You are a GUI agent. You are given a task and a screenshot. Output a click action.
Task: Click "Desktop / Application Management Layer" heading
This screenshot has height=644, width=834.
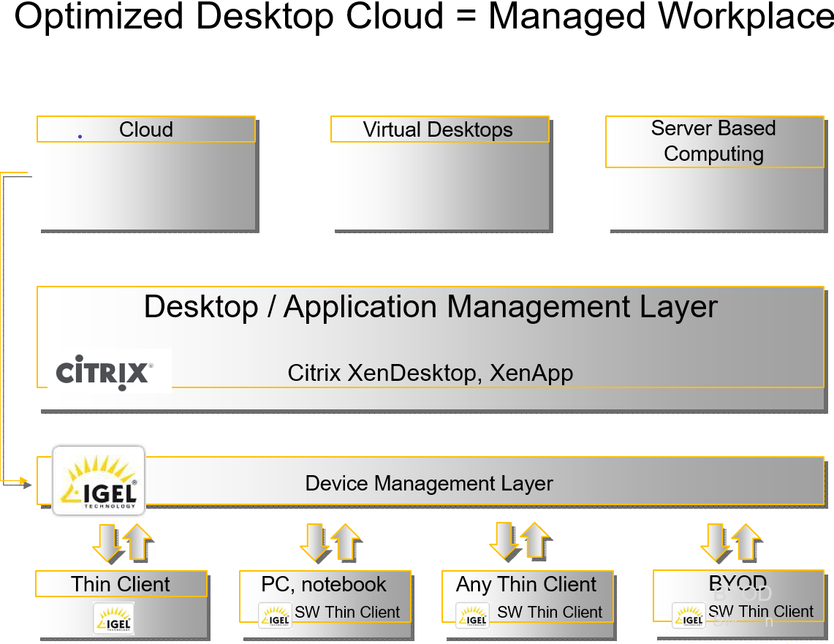[x=431, y=307]
